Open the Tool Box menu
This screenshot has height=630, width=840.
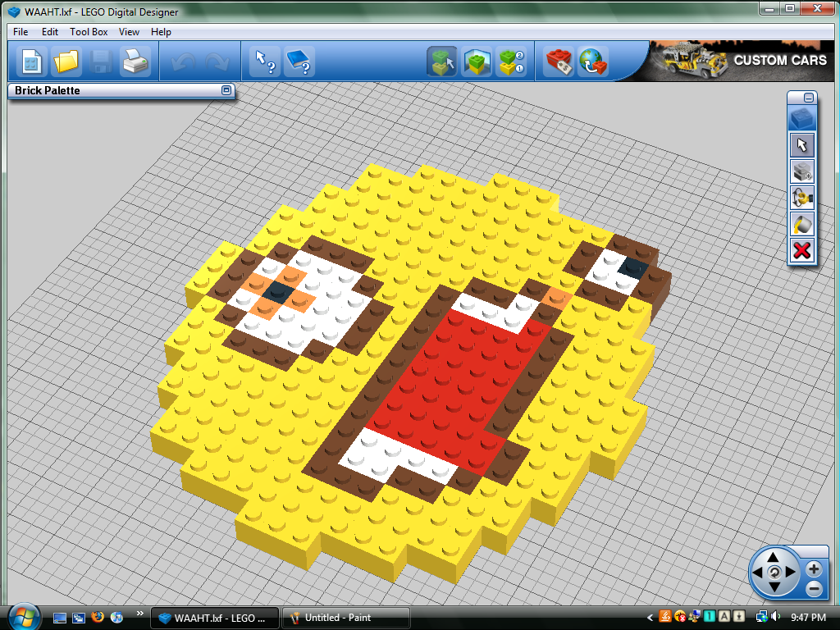[x=89, y=32]
